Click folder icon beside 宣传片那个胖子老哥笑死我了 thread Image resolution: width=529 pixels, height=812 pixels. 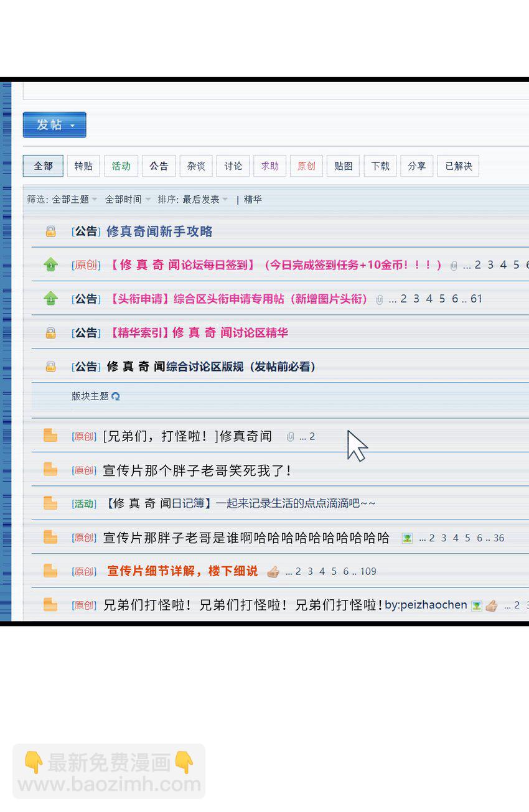click(50, 469)
